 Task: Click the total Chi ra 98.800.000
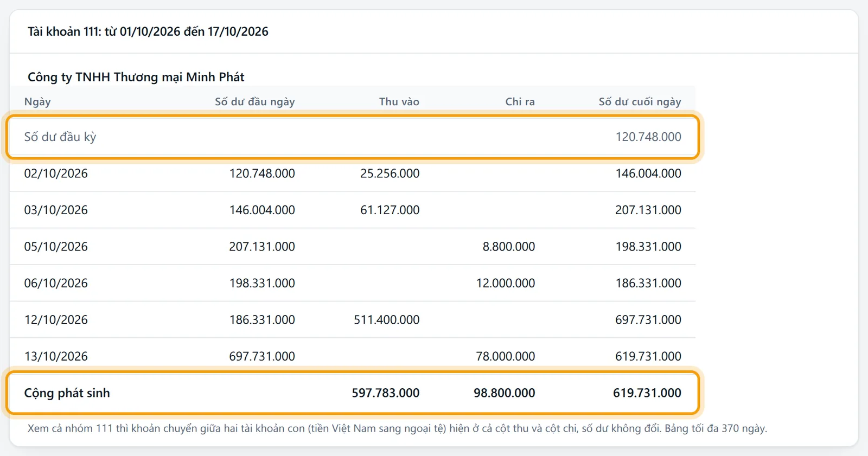[x=505, y=393]
